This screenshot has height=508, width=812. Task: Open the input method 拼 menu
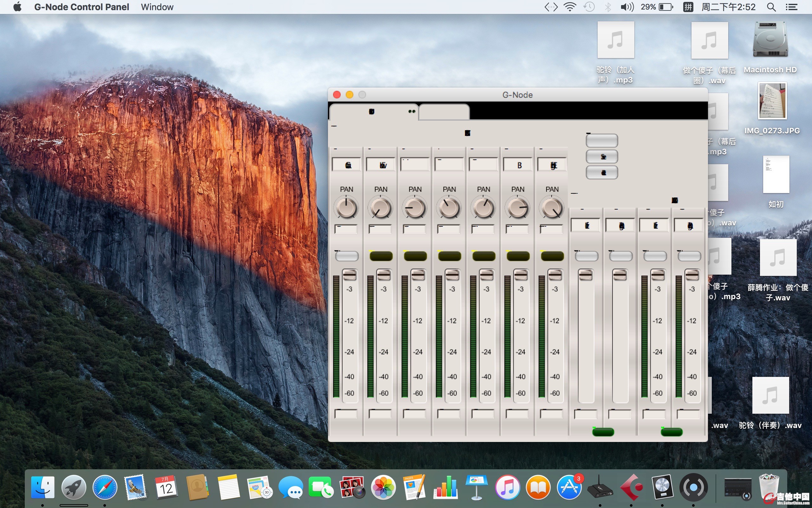pyautogui.click(x=688, y=7)
